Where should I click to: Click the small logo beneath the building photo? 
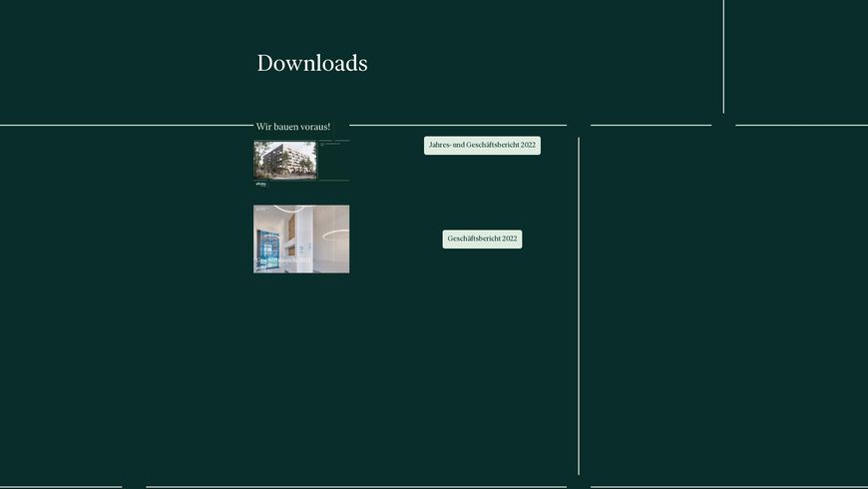coord(261,184)
